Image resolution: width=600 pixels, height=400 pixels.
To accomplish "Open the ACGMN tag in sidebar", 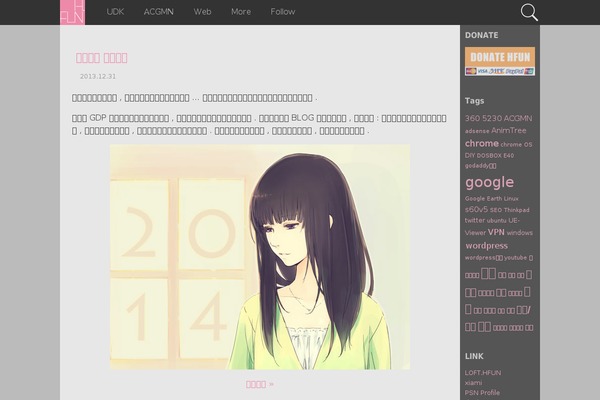I will pyautogui.click(x=518, y=118).
